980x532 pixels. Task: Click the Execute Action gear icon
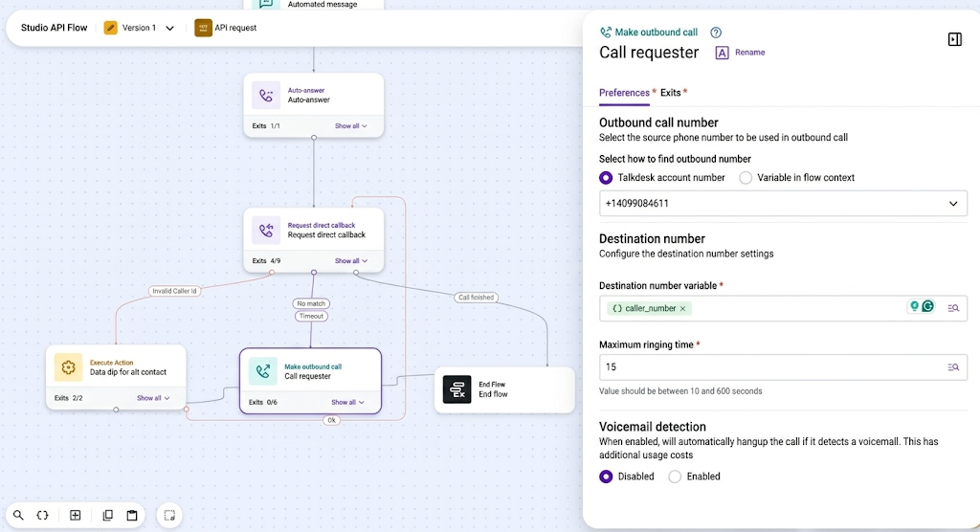(x=68, y=367)
